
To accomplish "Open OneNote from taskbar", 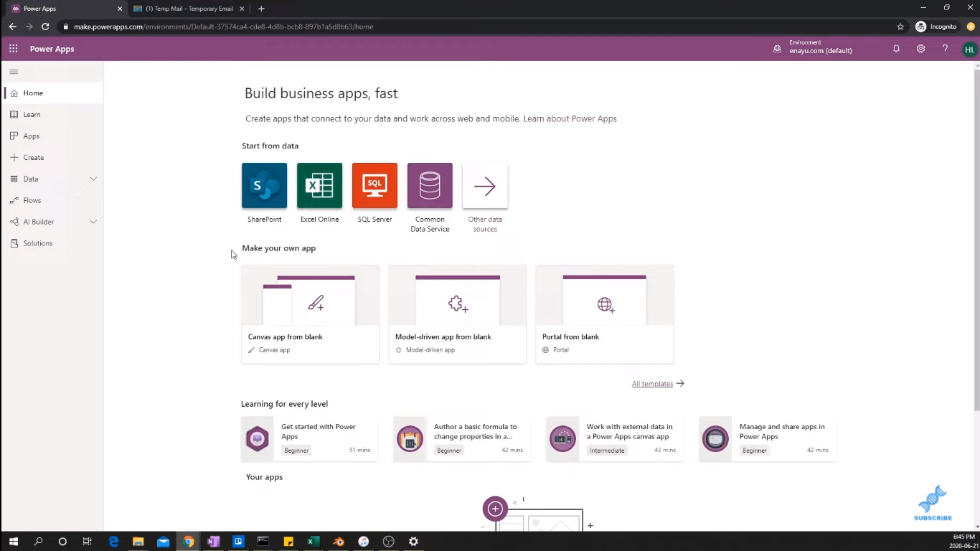I will pos(213,542).
